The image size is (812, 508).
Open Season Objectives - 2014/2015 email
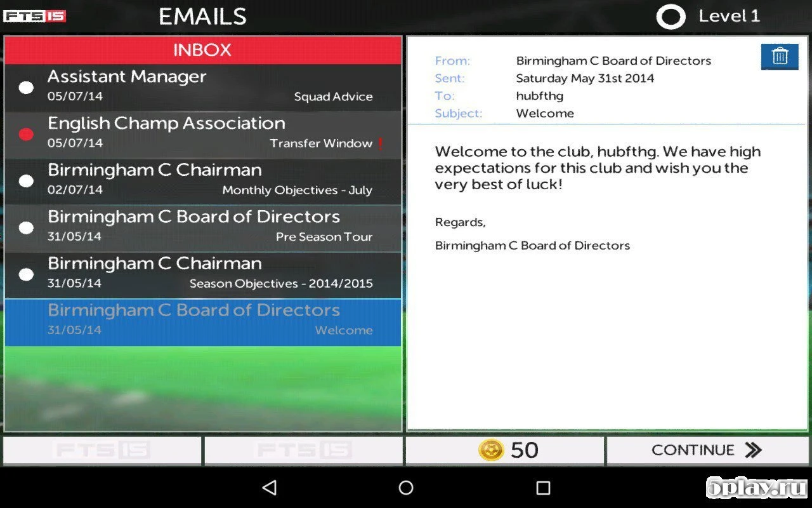(203, 274)
